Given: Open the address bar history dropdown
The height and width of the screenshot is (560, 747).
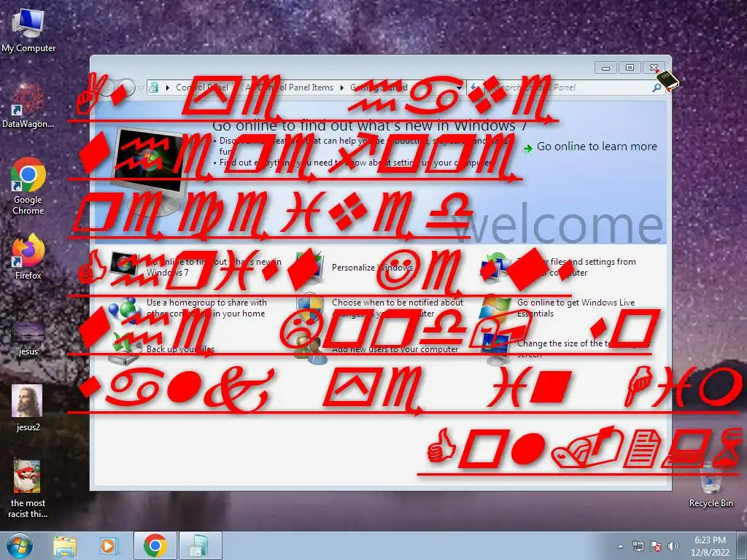Looking at the screenshot, I should click(459, 87).
